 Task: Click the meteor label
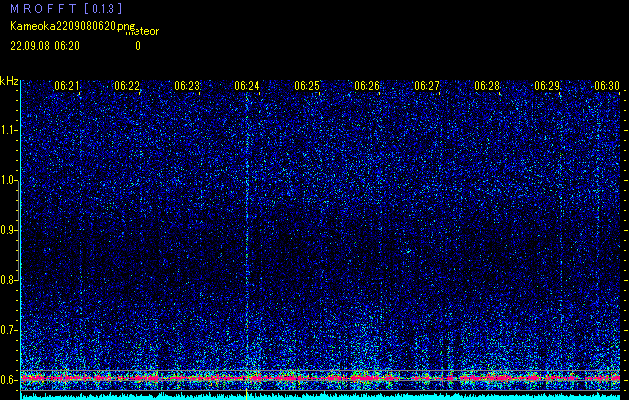(x=142, y=32)
